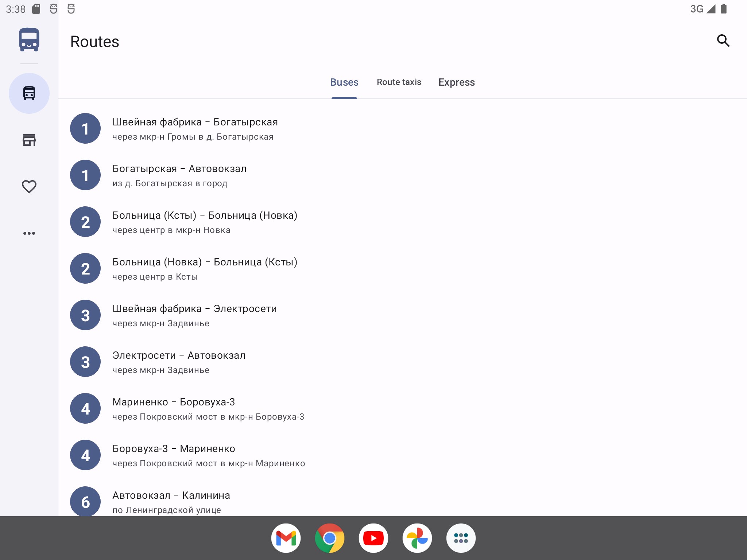Open Favorites heart icon
The height and width of the screenshot is (560, 747).
[29, 187]
